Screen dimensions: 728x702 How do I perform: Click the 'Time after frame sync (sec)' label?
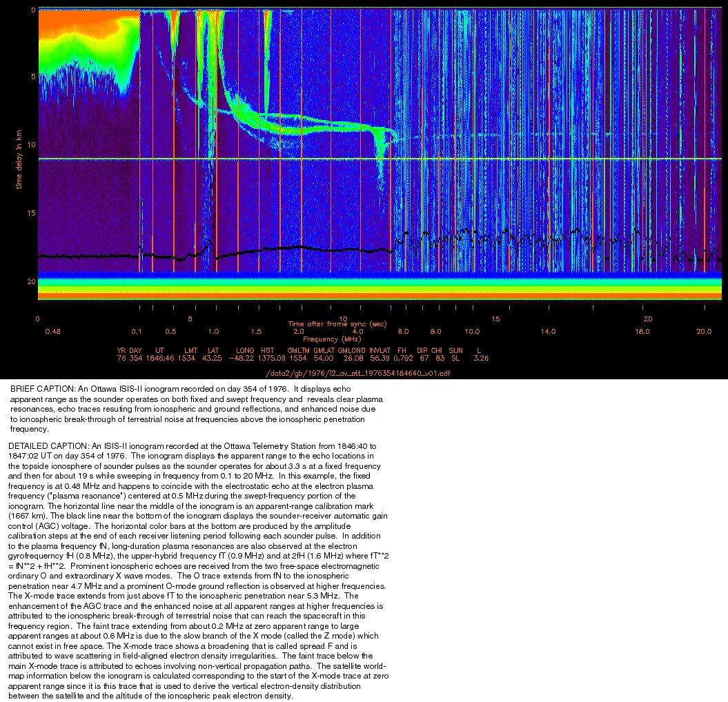pyautogui.click(x=337, y=324)
